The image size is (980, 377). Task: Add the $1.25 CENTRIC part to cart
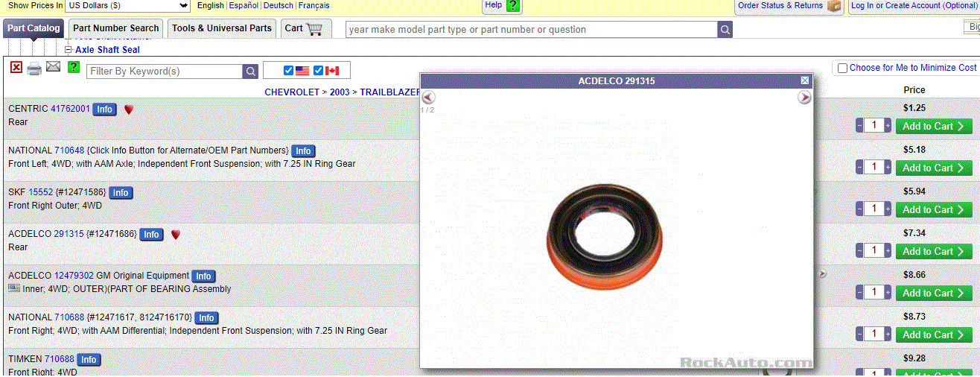(934, 126)
